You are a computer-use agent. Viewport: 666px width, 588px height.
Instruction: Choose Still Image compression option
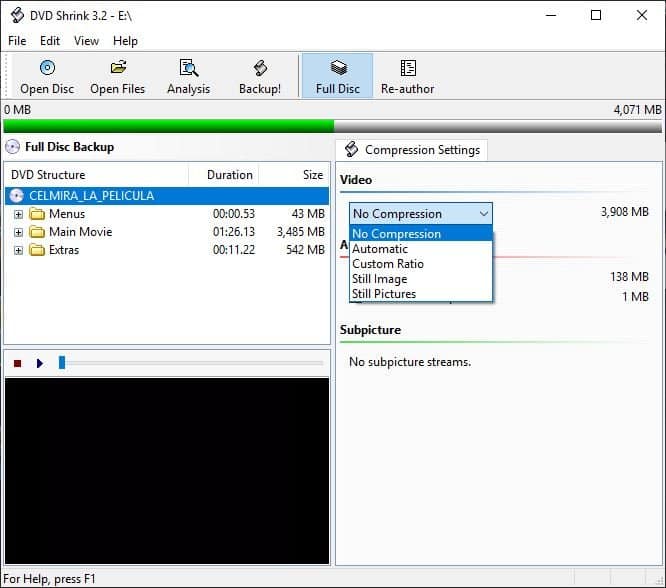pos(420,279)
